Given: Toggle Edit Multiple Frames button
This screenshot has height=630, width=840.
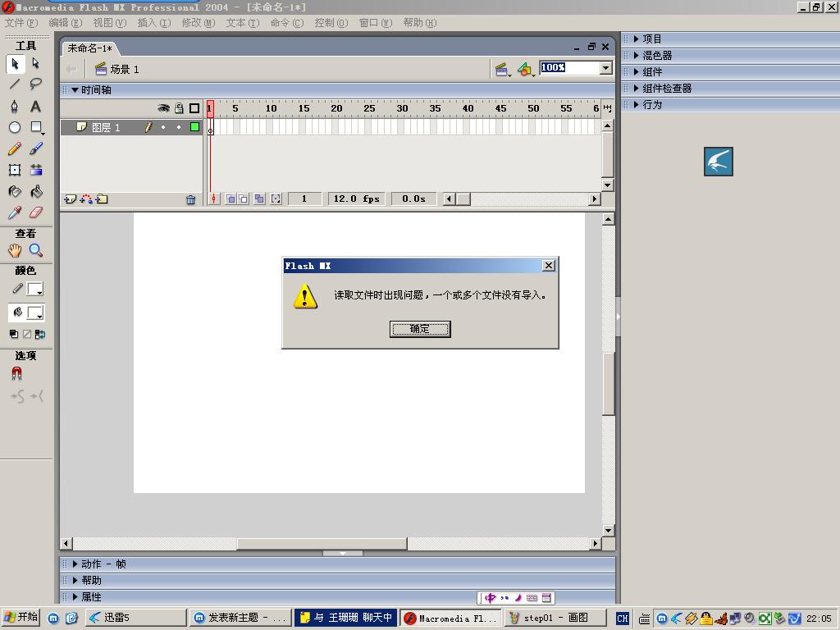Looking at the screenshot, I should [x=259, y=199].
